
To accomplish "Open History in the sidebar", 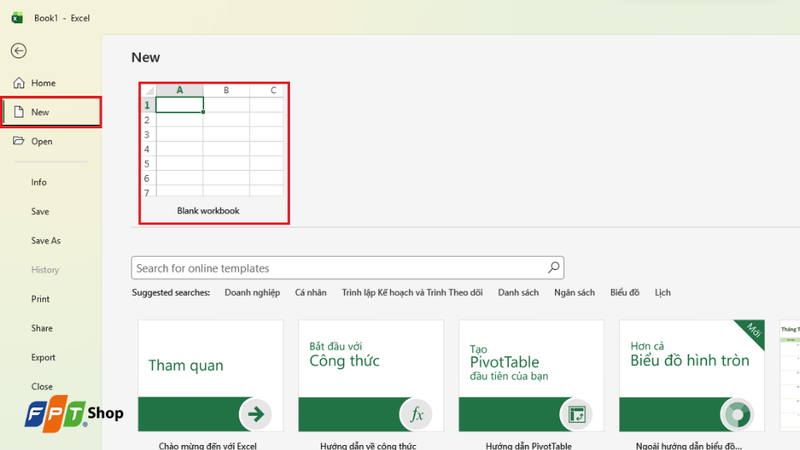I will pyautogui.click(x=45, y=269).
